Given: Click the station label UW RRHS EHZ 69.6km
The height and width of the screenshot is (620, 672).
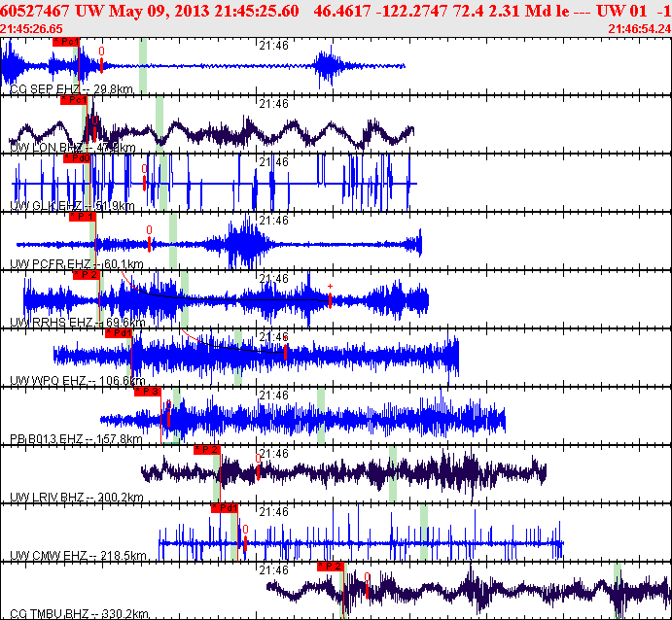Looking at the screenshot, I should [x=77, y=323].
